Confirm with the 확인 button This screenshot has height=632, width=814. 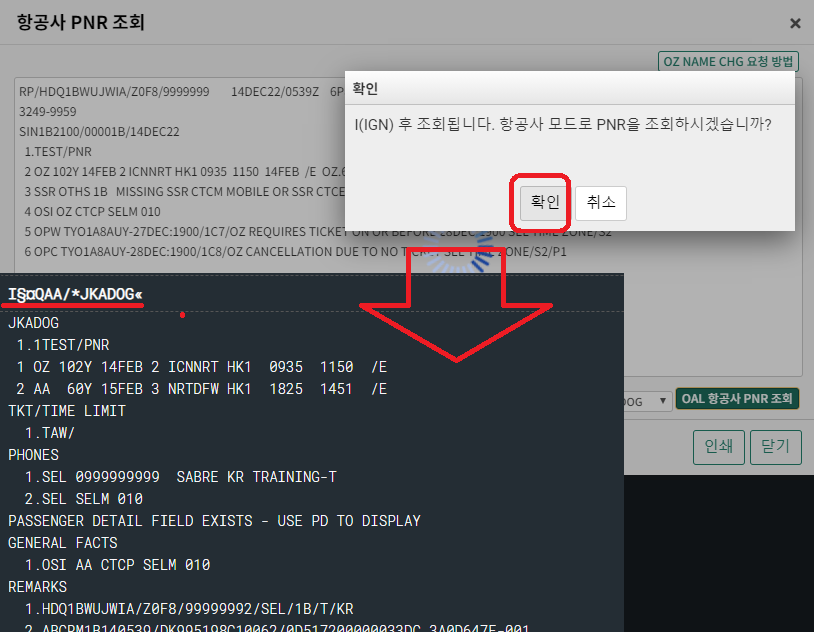click(x=545, y=202)
